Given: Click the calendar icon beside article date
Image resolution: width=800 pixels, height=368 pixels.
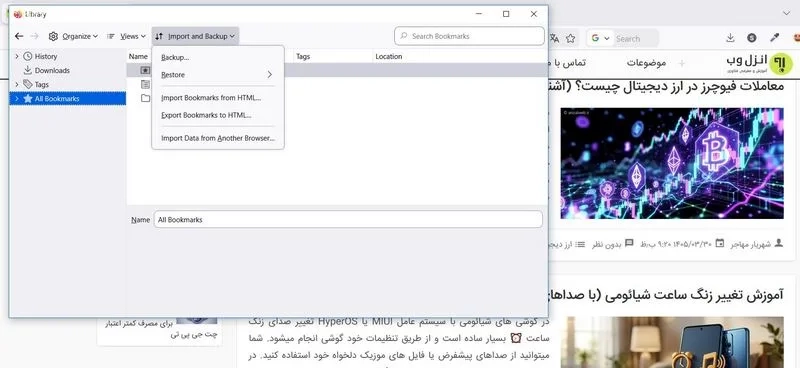Looking at the screenshot, I should (720, 243).
